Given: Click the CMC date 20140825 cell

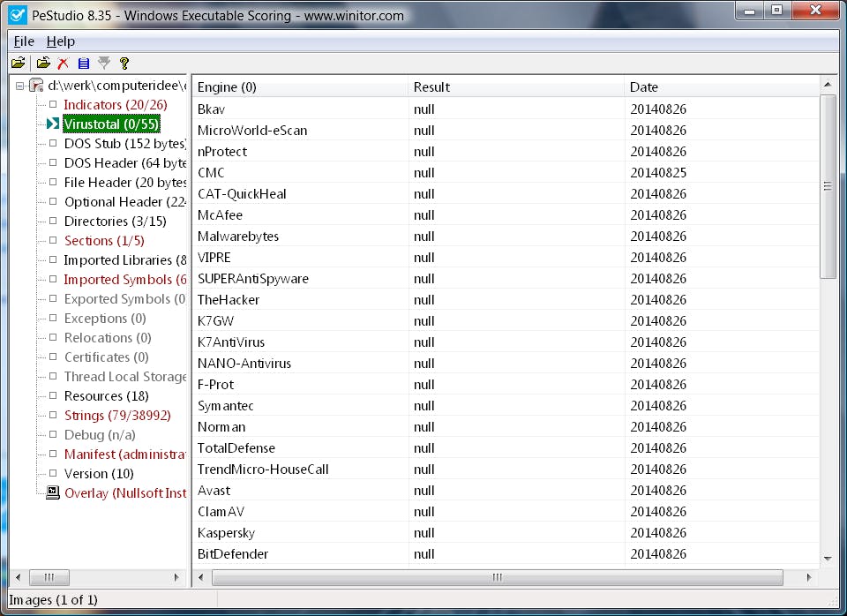Looking at the screenshot, I should (658, 172).
